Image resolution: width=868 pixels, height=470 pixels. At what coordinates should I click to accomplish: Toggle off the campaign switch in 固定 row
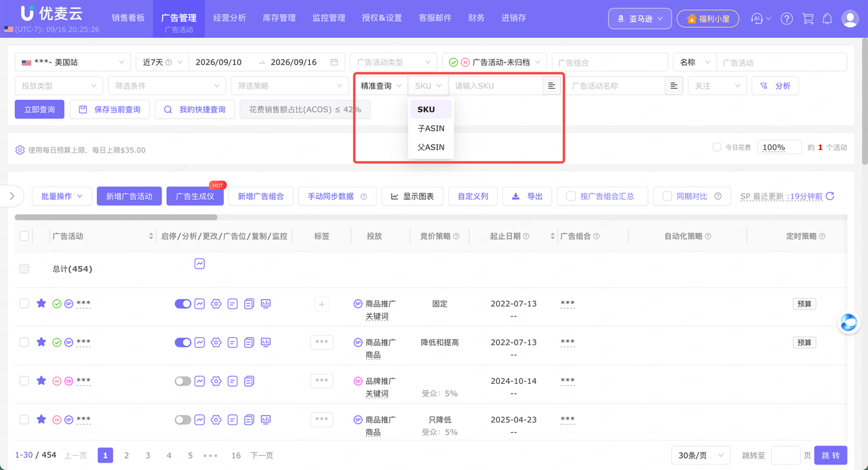pos(183,304)
